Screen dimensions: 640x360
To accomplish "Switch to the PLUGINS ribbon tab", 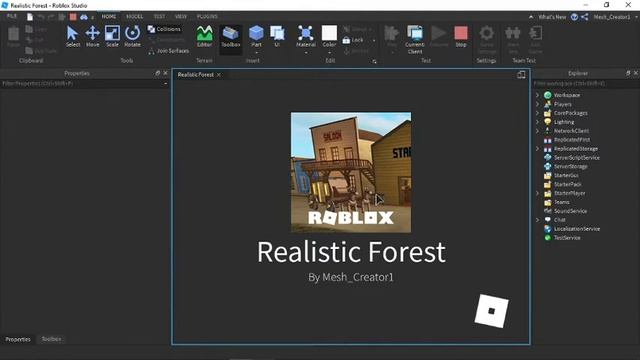I will pyautogui.click(x=207, y=16).
